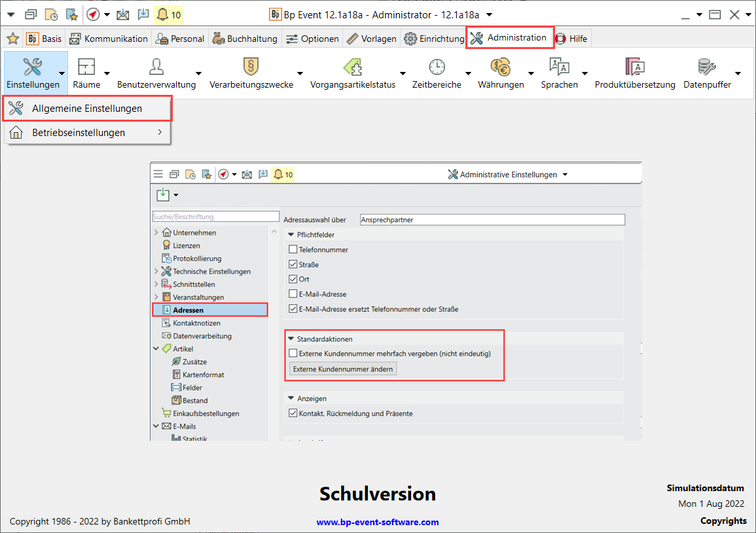Click the Räume floor plan icon
Screen dimensions: 756x533
86,67
